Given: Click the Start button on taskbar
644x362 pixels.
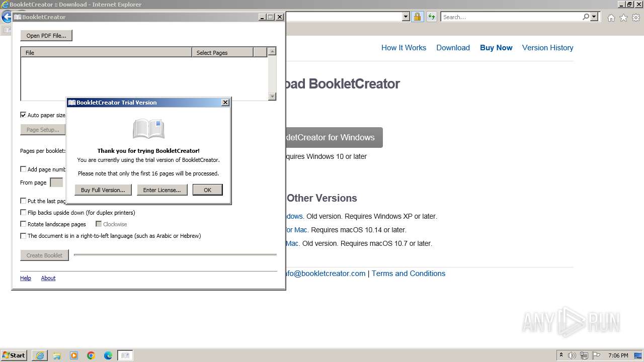Looking at the screenshot, I should (14, 355).
